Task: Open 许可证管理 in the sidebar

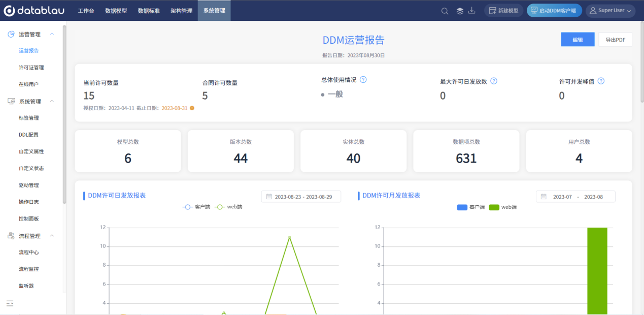Action: 31,68
